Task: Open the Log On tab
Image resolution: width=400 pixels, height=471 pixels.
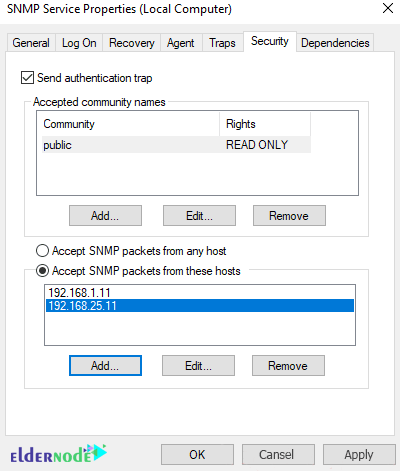Action: [x=79, y=43]
